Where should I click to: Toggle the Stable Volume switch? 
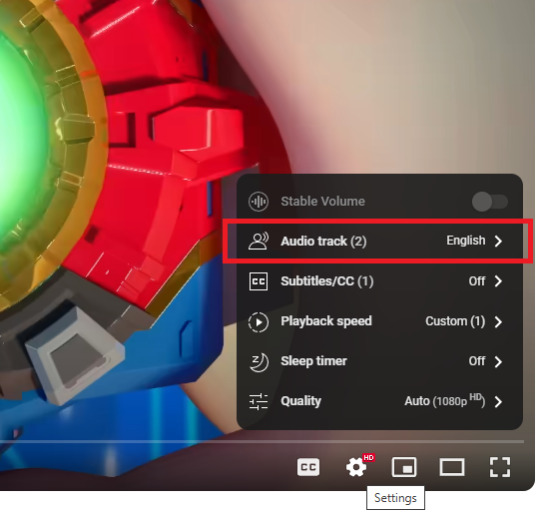pyautogui.click(x=490, y=202)
